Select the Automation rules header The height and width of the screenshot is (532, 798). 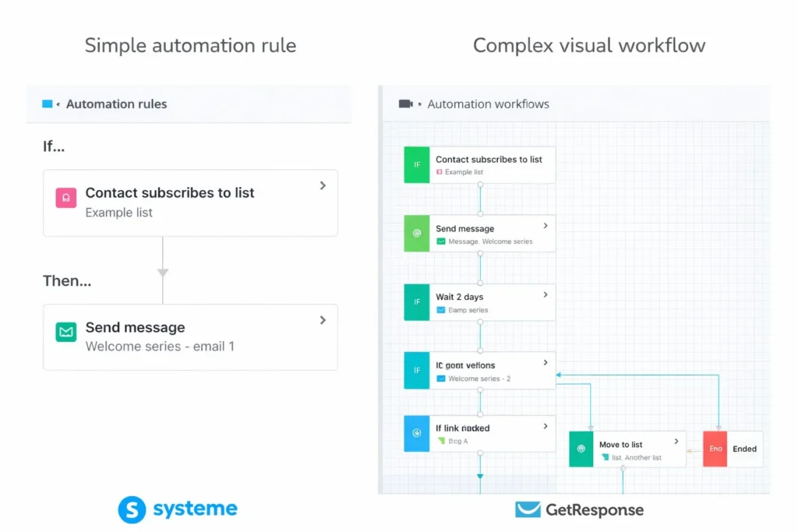point(116,103)
